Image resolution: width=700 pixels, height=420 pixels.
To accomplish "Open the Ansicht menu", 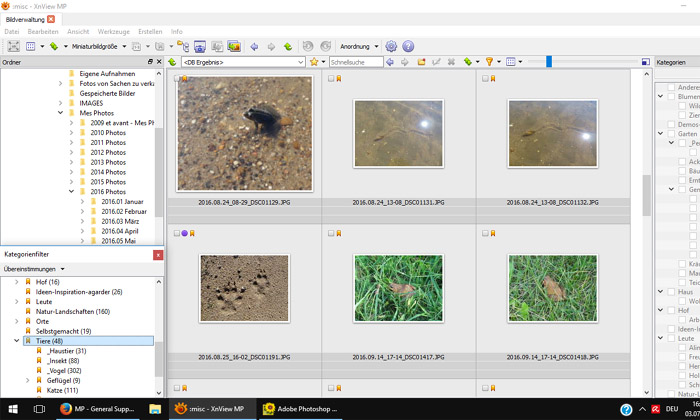I will [x=78, y=31].
